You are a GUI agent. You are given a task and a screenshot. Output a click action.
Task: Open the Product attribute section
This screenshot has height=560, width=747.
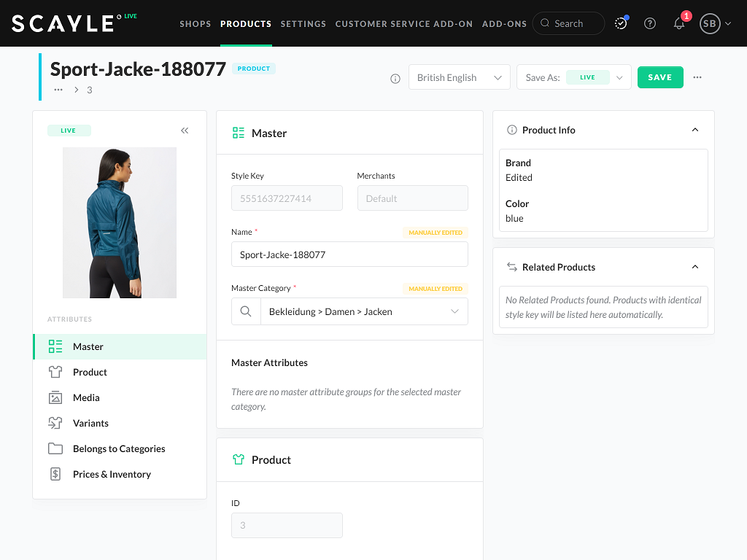click(x=89, y=372)
